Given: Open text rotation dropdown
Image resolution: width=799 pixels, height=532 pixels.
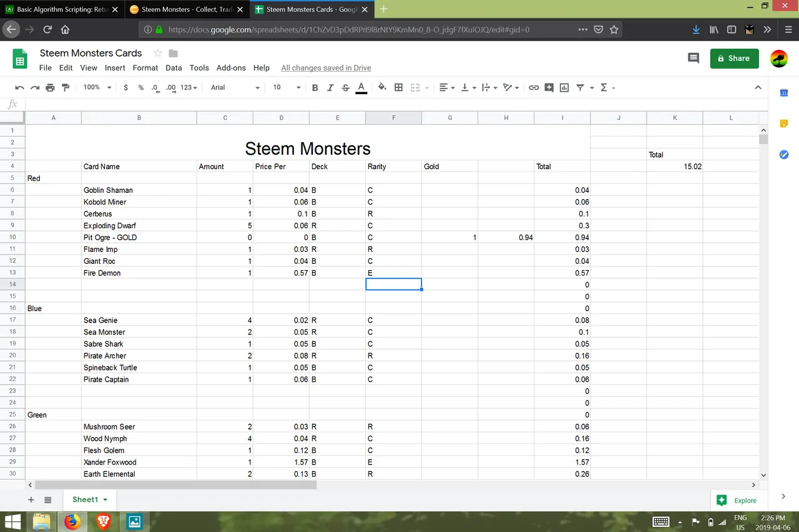Looking at the screenshot, I should (x=511, y=88).
